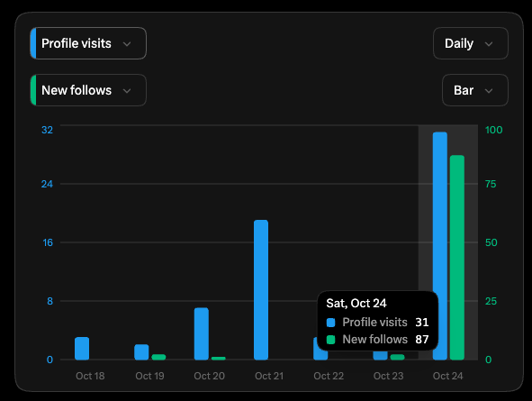Click the green New follows legend square in tooltip
The image size is (532, 401).
point(330,340)
